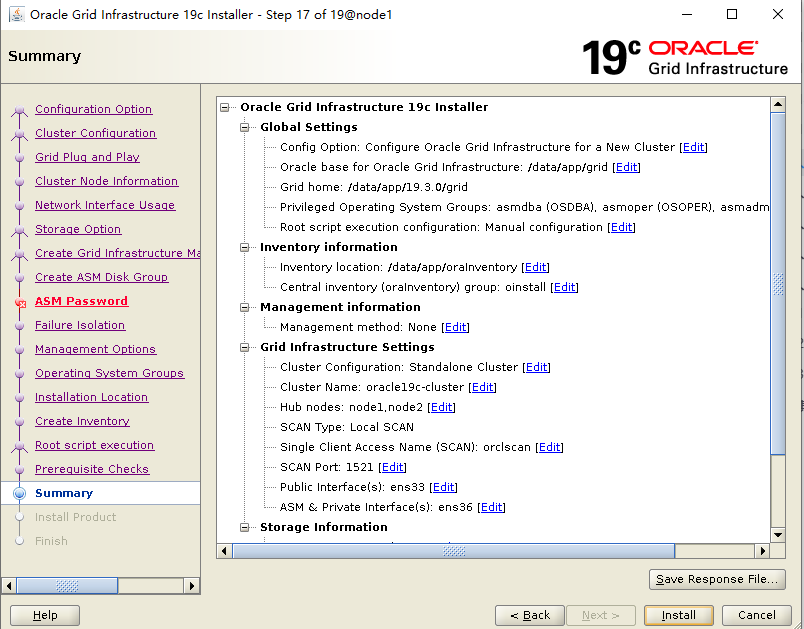
Task: Go to Installation Location step
Action: point(91,397)
